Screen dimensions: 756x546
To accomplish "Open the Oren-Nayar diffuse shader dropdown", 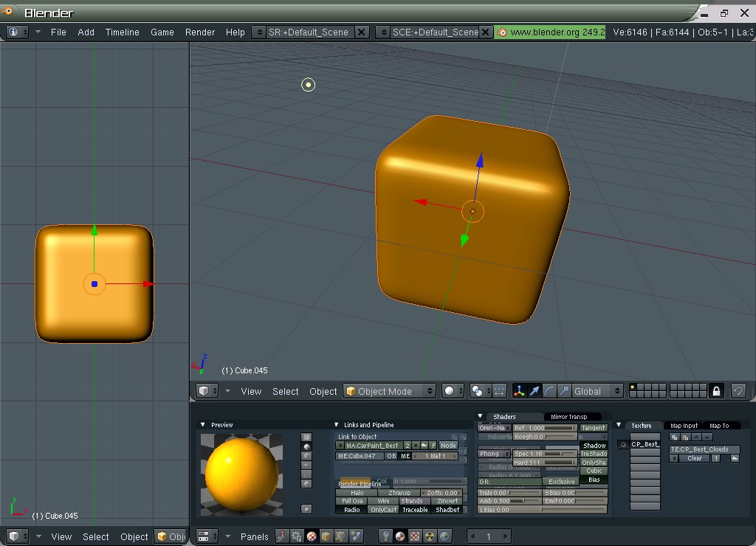I will 494,427.
